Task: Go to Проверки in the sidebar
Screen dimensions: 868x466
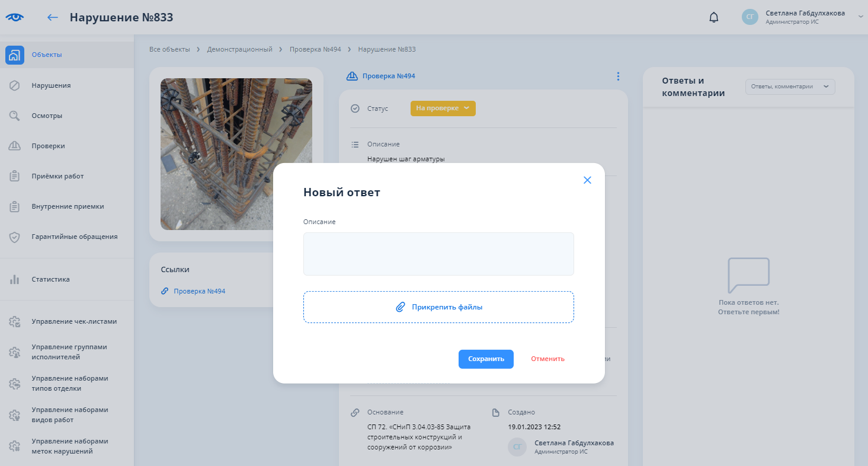Action: (x=48, y=146)
